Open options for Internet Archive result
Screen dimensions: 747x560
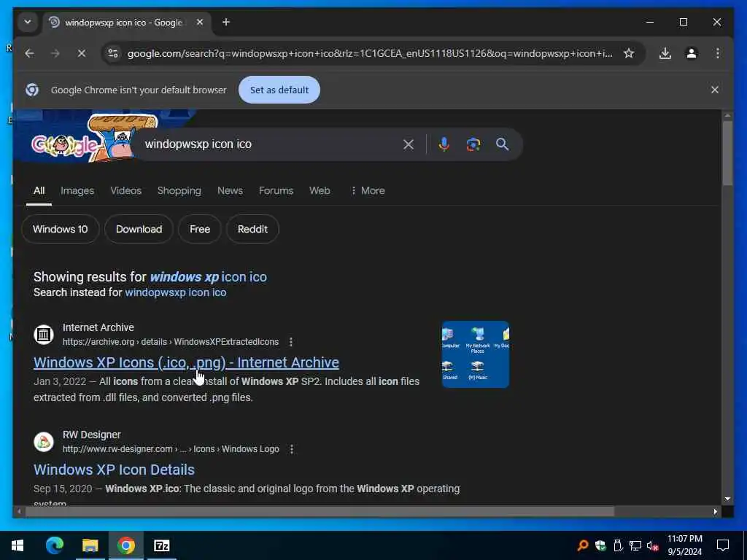[x=290, y=342]
